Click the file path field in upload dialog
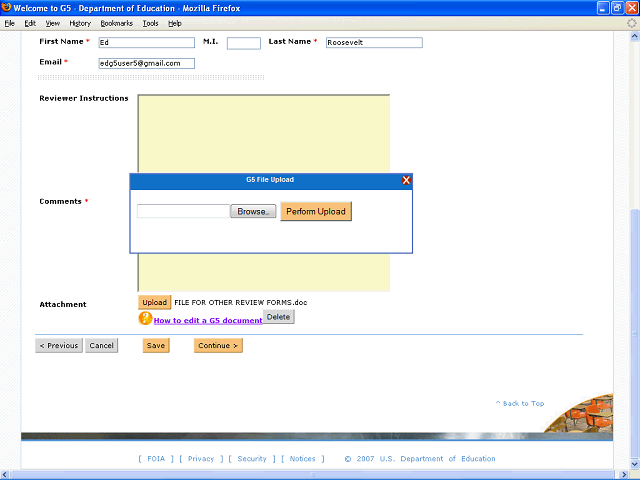Screen dimensions: 640x480 click(x=184, y=211)
